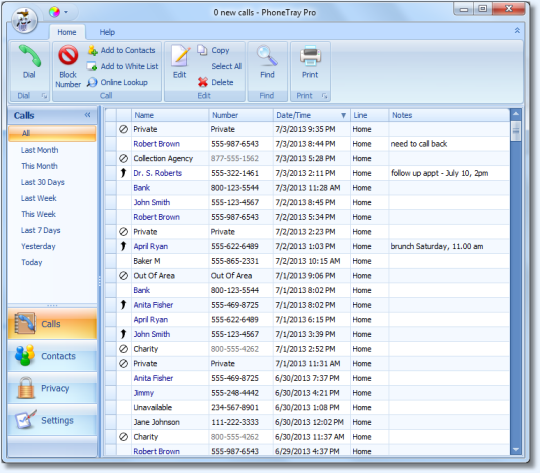Click Bank row at 7/3/2013 11:28 AM

click(307, 188)
